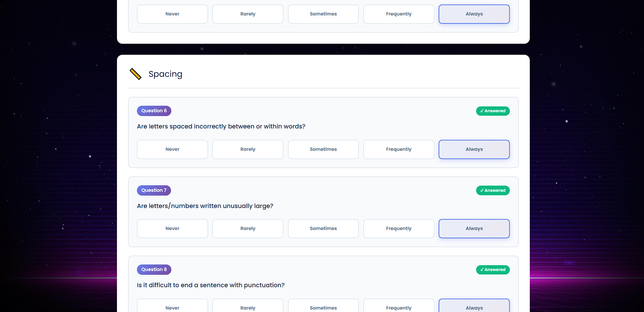Click the Question 6 badge
The image size is (644, 312).
coord(154,111)
